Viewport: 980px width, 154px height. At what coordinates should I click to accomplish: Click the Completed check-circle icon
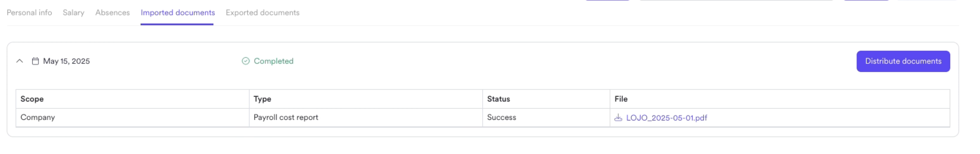coord(246,61)
